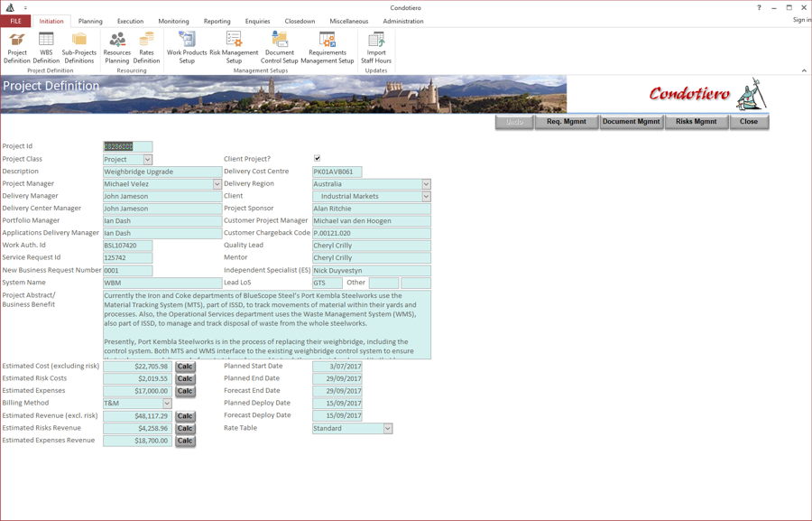Toggle the Client Project checkbox
The image size is (812, 521).
coord(317,158)
